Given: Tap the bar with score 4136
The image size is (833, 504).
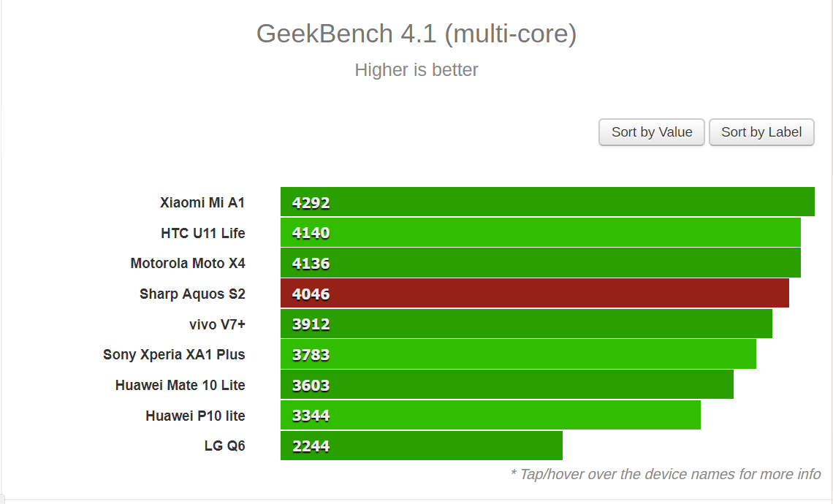Looking at the screenshot, I should coord(540,263).
